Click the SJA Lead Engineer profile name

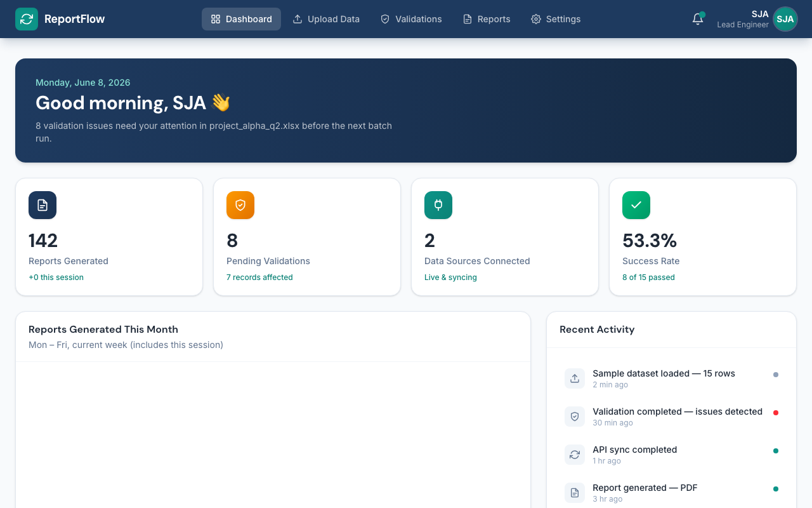click(743, 19)
